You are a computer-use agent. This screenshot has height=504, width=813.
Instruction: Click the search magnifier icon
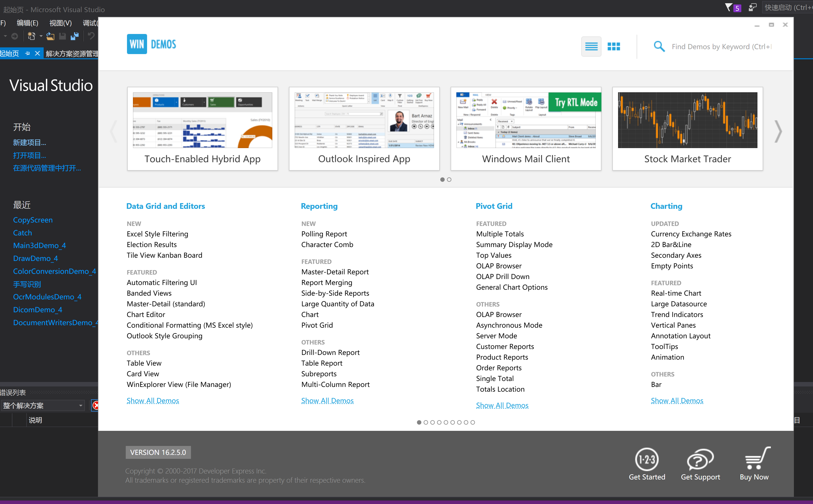click(659, 46)
